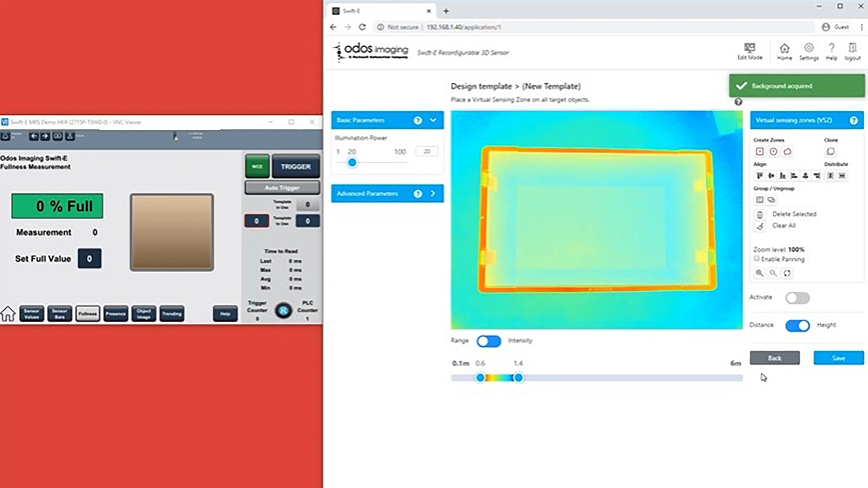Viewport: 868px width, 488px height.
Task: Collapse the Basic Parameters panel
Action: tap(433, 120)
